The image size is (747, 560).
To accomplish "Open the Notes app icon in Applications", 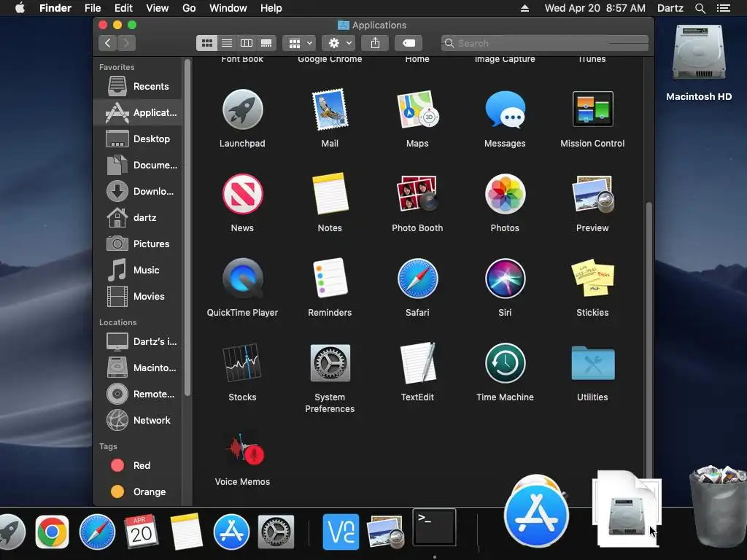I will pos(330,194).
